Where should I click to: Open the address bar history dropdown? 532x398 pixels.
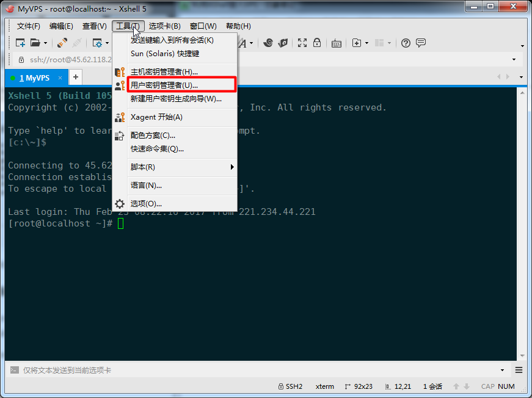[x=514, y=60]
